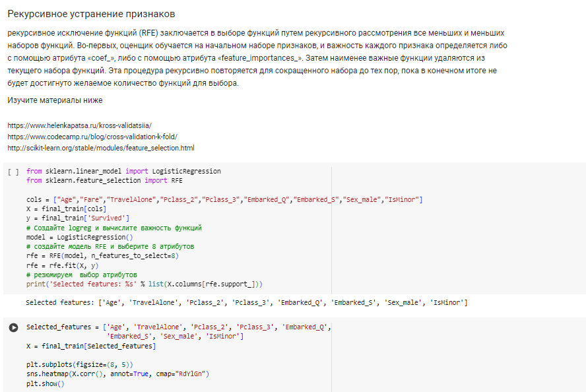Click the X = final_train[Selected_features] line

pyautogui.click(x=91, y=346)
